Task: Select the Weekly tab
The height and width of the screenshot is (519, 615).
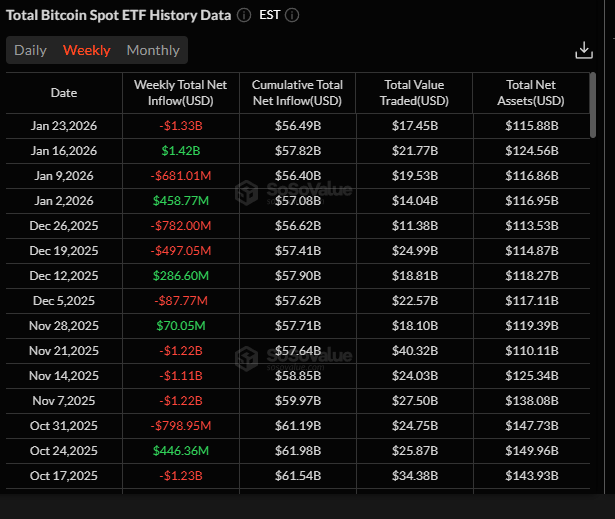Action: tap(87, 50)
